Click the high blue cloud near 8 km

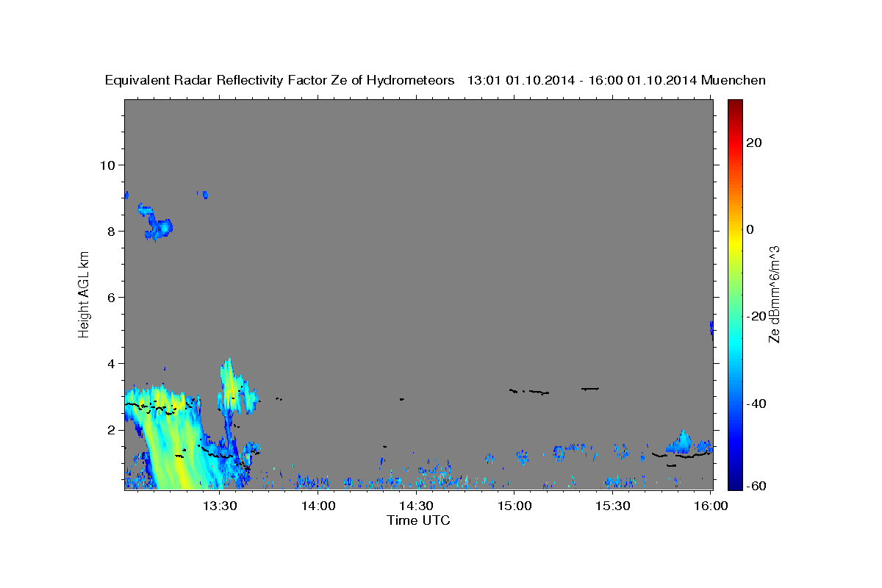coord(157,223)
